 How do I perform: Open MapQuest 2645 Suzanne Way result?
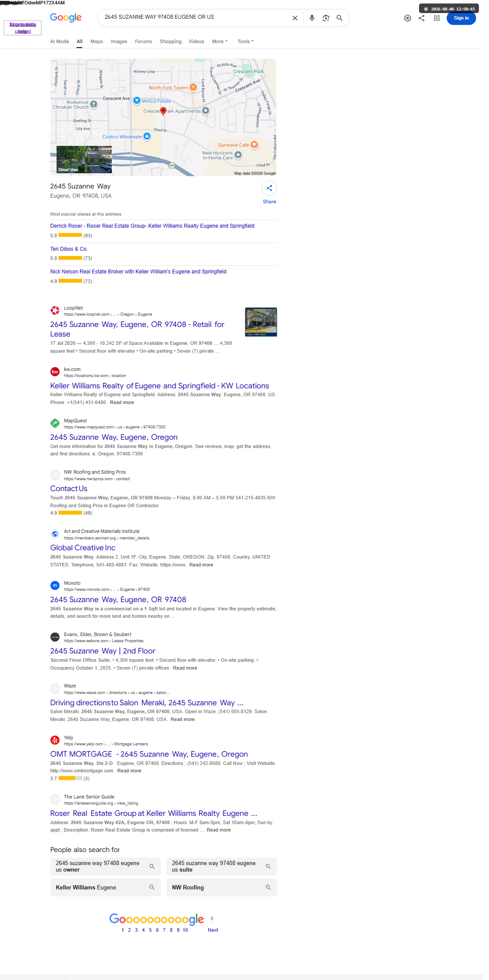coord(114,437)
